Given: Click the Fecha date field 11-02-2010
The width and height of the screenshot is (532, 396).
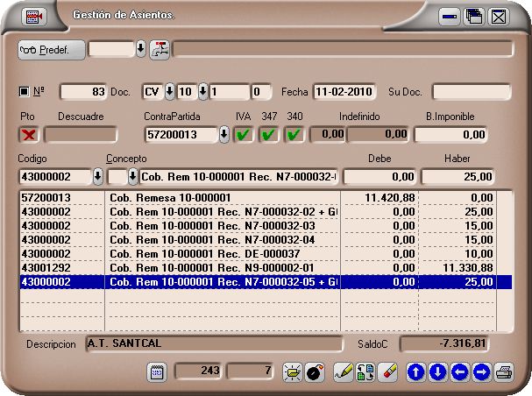Looking at the screenshot, I should (x=344, y=92).
